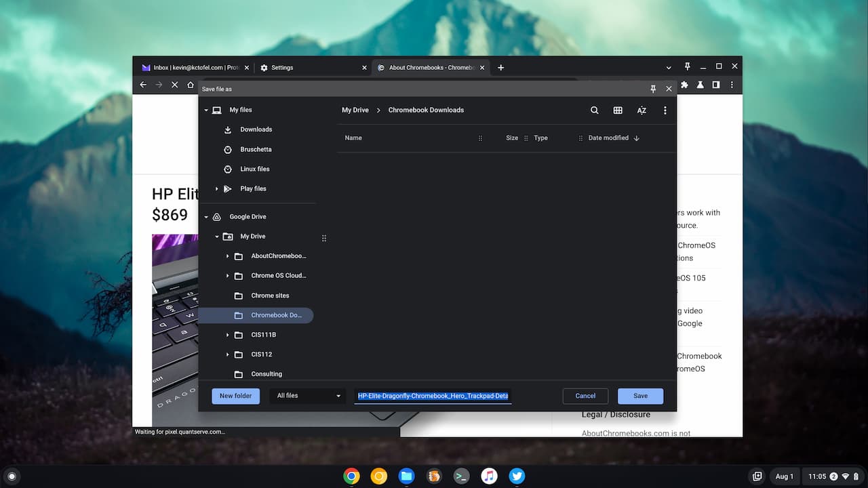Image resolution: width=868 pixels, height=488 pixels.
Task: Sort by Date modified column
Action: point(608,138)
